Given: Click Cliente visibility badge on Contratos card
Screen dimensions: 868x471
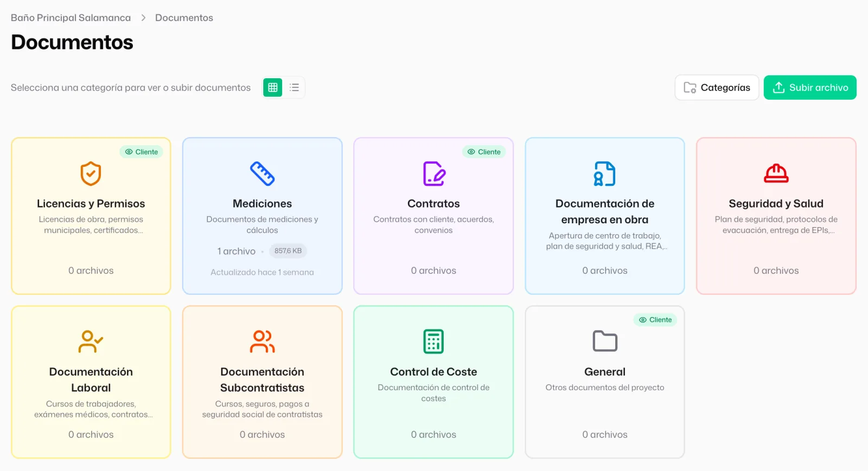Looking at the screenshot, I should [484, 152].
